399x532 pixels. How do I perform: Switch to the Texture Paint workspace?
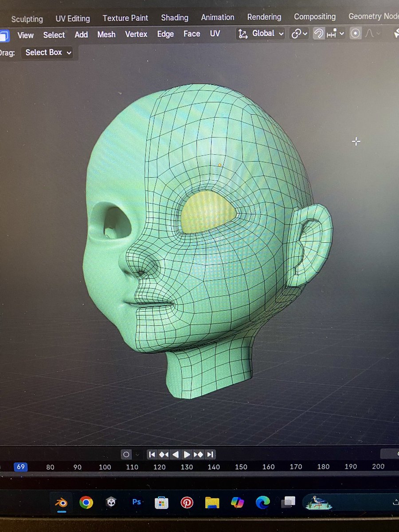point(125,18)
